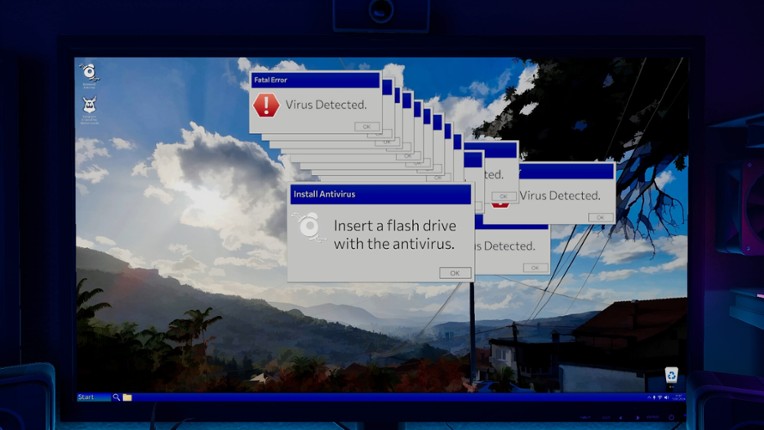Open the file explorer folder on taskbar
The height and width of the screenshot is (430, 764).
(127, 397)
